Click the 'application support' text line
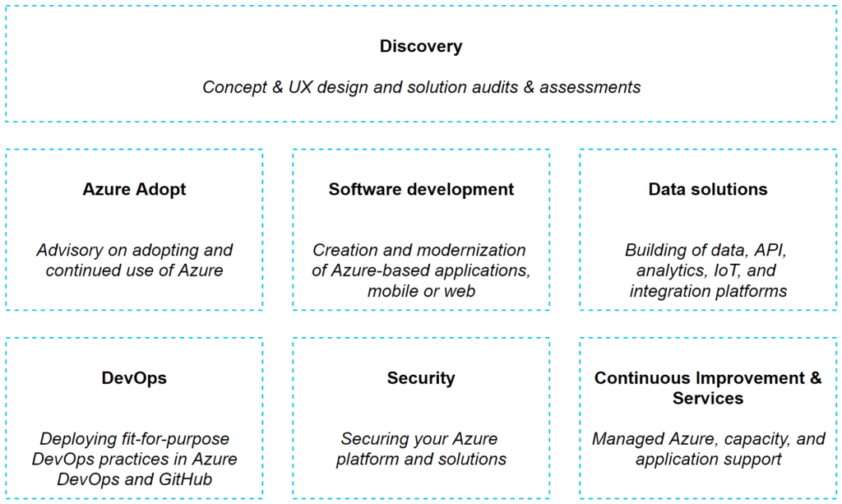Image resolution: width=842 pixels, height=504 pixels. point(707,459)
